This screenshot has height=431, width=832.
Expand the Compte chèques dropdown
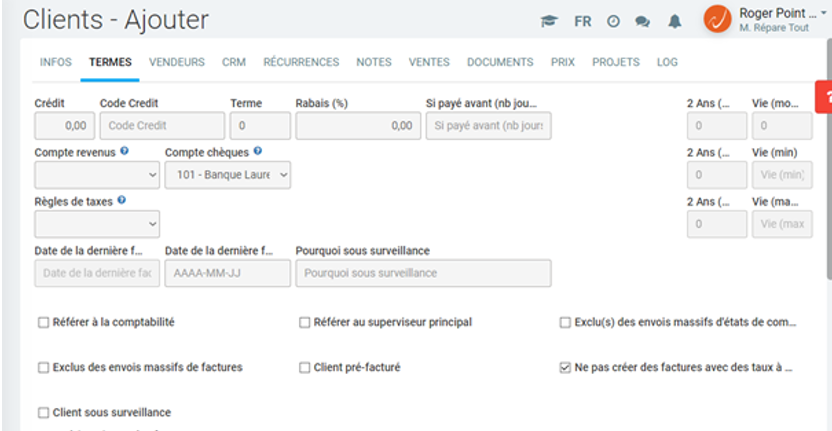pyautogui.click(x=228, y=175)
